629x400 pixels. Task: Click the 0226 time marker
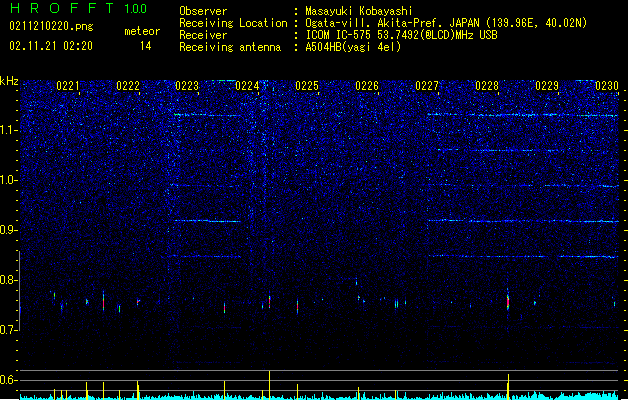click(x=367, y=86)
